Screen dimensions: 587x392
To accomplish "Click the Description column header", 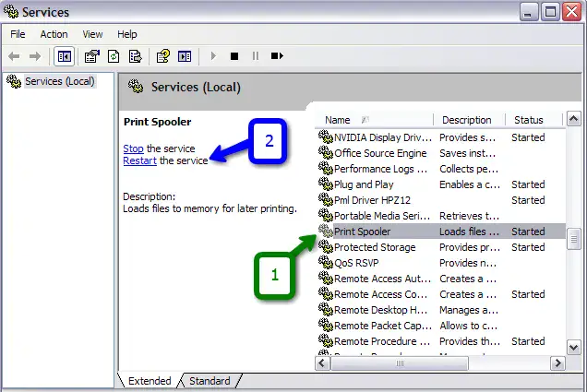I will (469, 120).
